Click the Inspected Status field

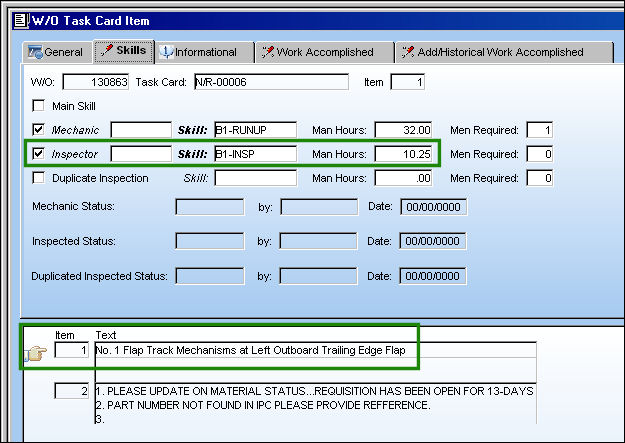(x=210, y=241)
